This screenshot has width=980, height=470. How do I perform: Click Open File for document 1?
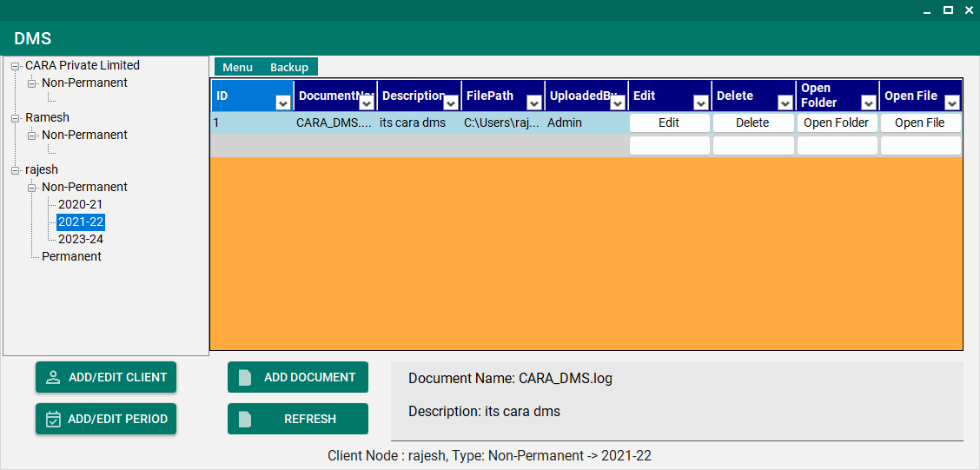tap(919, 122)
